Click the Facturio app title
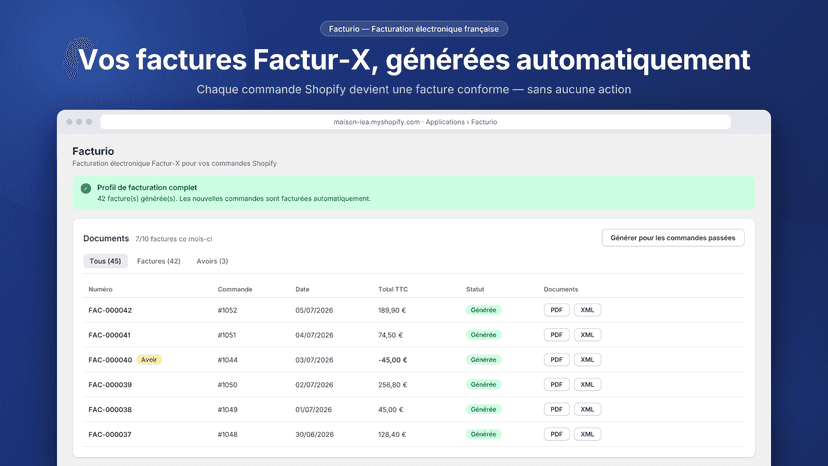Image resolution: width=828 pixels, height=466 pixels. coord(93,151)
